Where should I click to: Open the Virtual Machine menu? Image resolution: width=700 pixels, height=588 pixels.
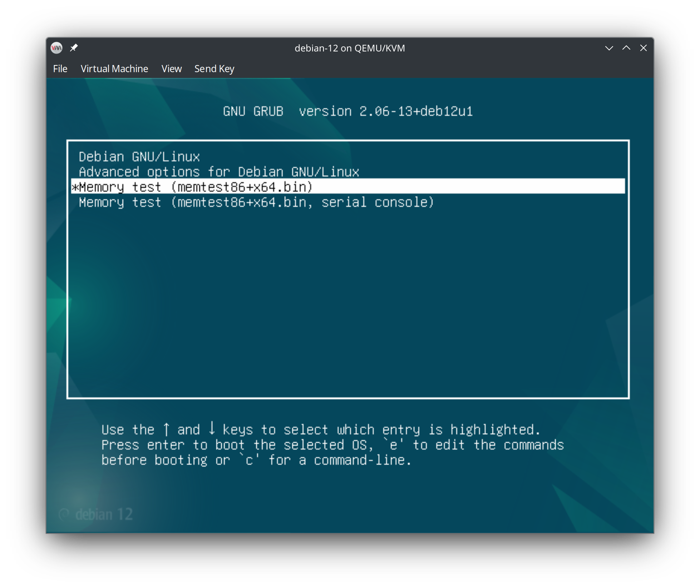click(x=114, y=68)
